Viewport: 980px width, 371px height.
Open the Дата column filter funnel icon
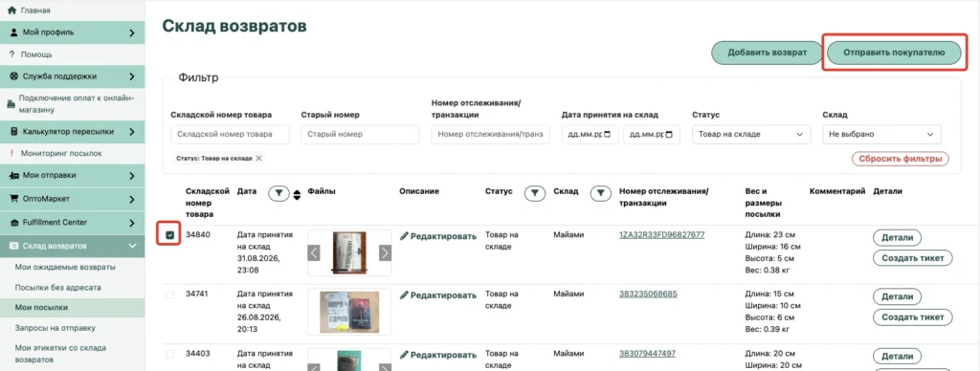[x=278, y=194]
